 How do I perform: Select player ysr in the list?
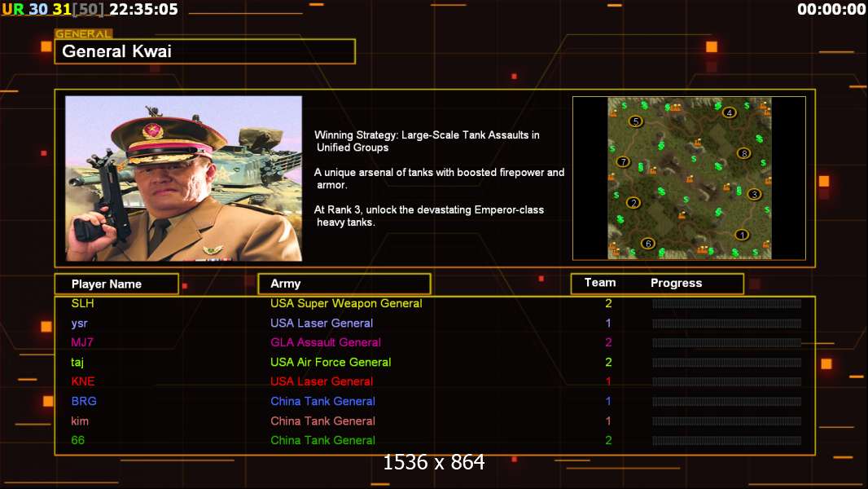(x=79, y=324)
